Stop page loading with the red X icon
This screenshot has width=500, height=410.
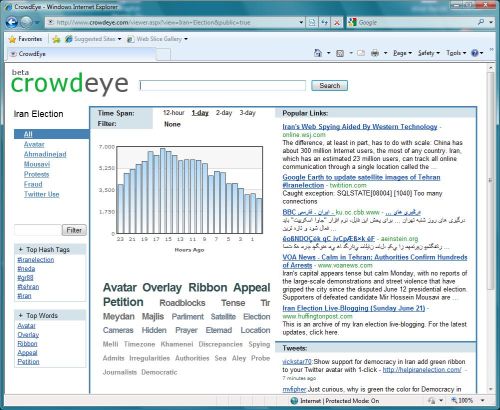pos(337,22)
